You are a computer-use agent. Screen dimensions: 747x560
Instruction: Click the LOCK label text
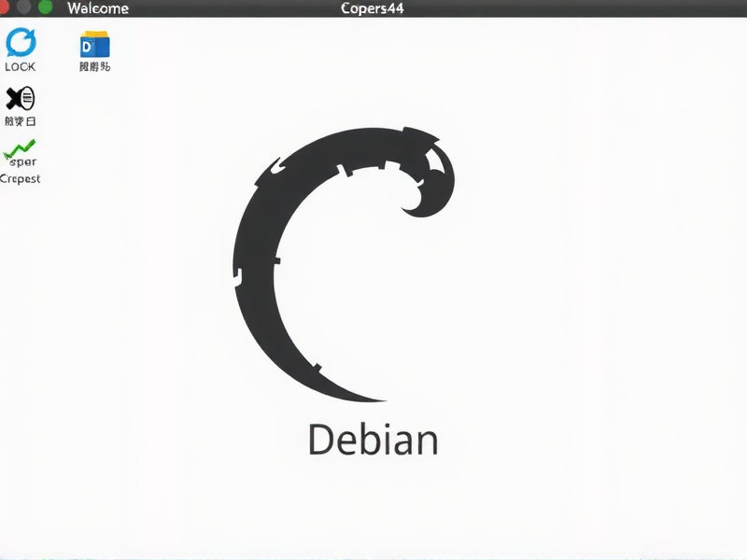pyautogui.click(x=20, y=66)
